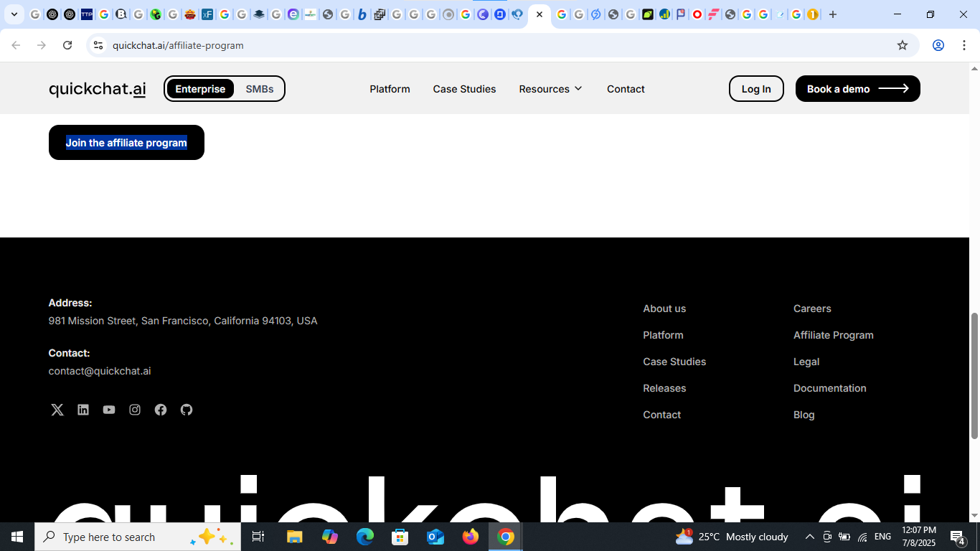980x551 pixels.
Task: Open the Platform nav menu item
Action: click(390, 89)
